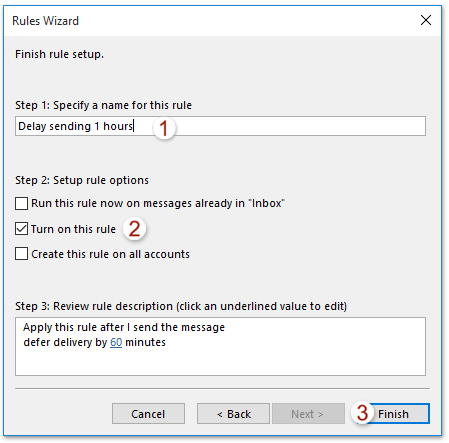
Task: Enable the Create this rule on all accounts checkbox
Action: pos(21,254)
